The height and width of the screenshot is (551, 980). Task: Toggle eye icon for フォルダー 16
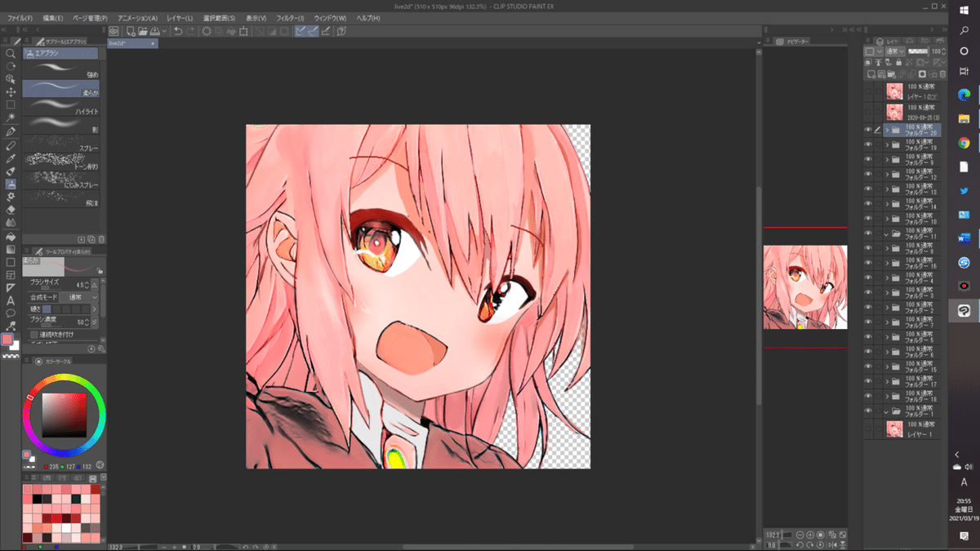pyautogui.click(x=867, y=264)
